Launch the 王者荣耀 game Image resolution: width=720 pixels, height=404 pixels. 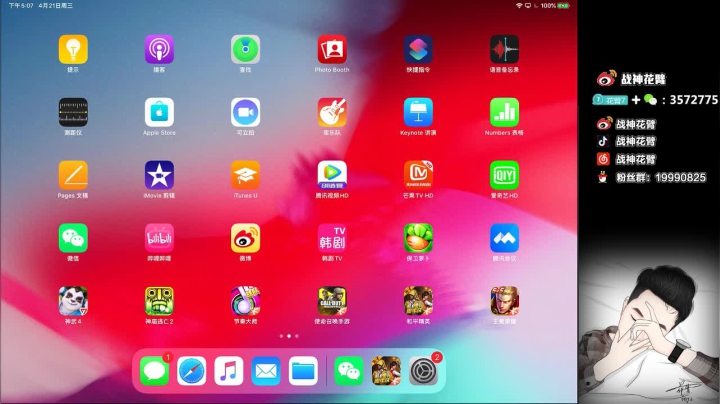coord(505,301)
